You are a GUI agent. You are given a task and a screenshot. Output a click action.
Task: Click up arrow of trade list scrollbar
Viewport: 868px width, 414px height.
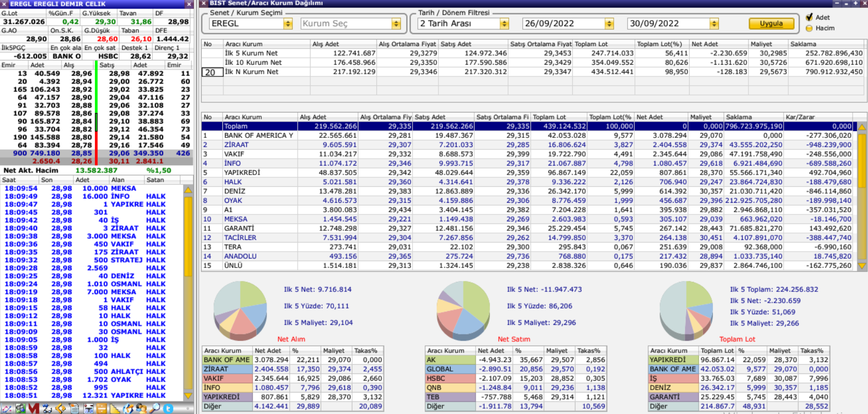tap(188, 190)
